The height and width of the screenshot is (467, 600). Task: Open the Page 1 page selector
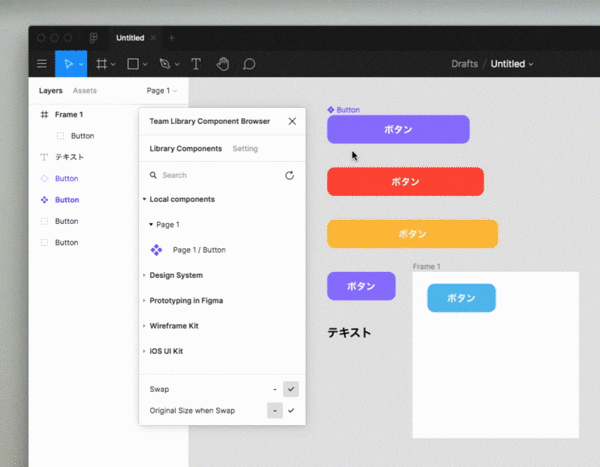(x=162, y=91)
